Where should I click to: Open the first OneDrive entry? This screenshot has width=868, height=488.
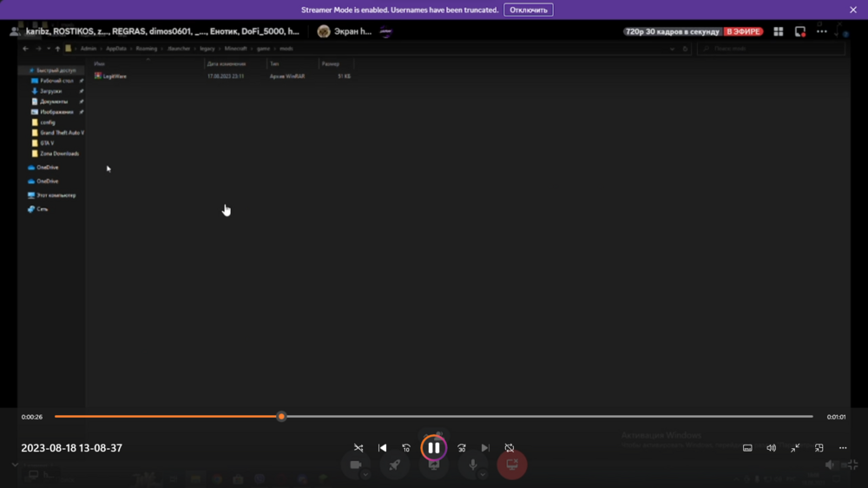[47, 168]
